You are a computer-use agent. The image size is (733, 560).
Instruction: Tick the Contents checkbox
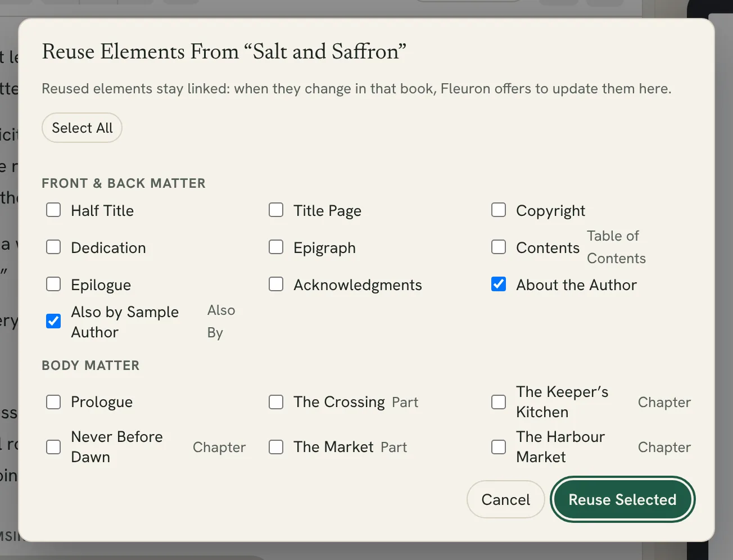499,247
